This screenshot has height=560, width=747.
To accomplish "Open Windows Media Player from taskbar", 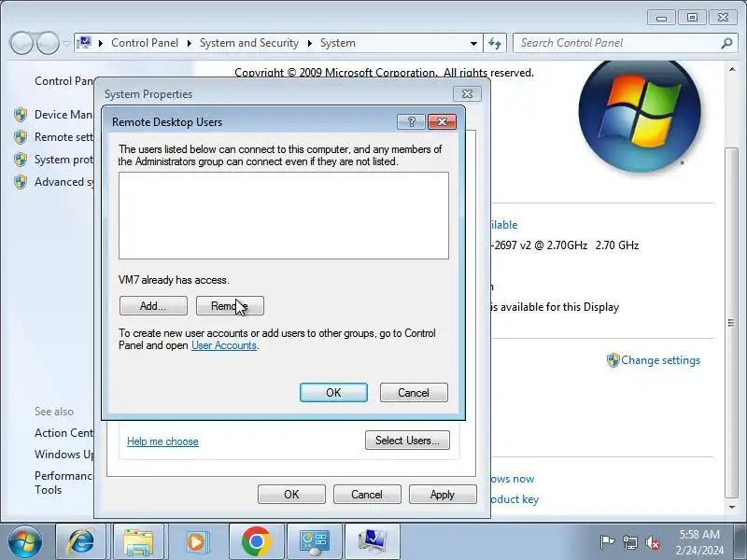I will [x=196, y=541].
